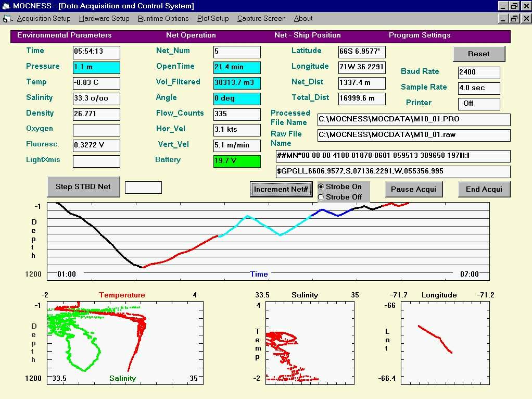The image size is (532, 399).
Task: Click the Latitude value 66S 6.9577'
Action: (362, 52)
